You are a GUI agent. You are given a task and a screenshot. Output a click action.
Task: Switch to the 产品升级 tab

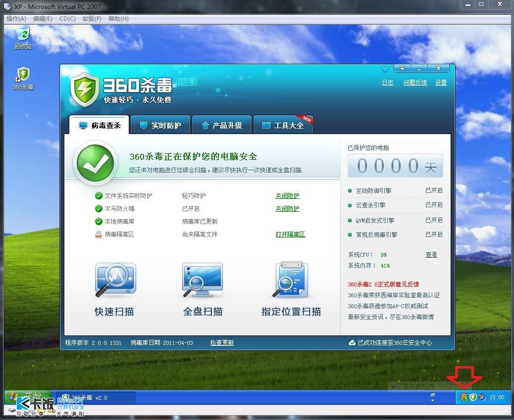click(x=222, y=125)
